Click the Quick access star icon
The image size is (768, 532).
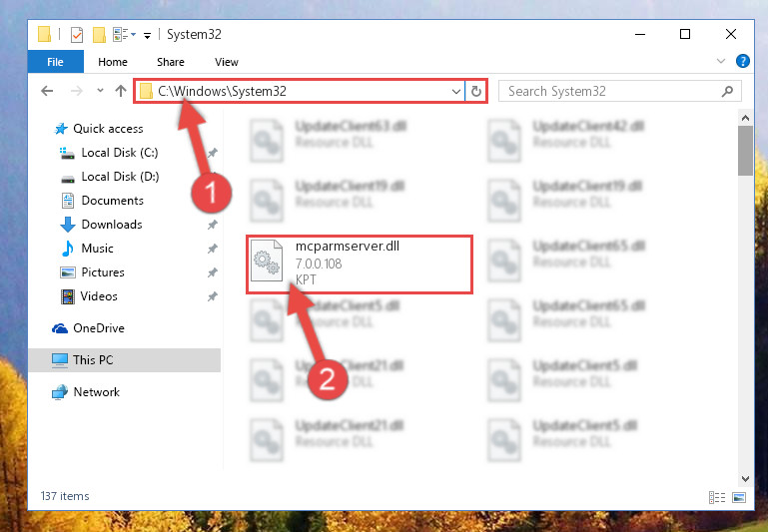[61, 129]
